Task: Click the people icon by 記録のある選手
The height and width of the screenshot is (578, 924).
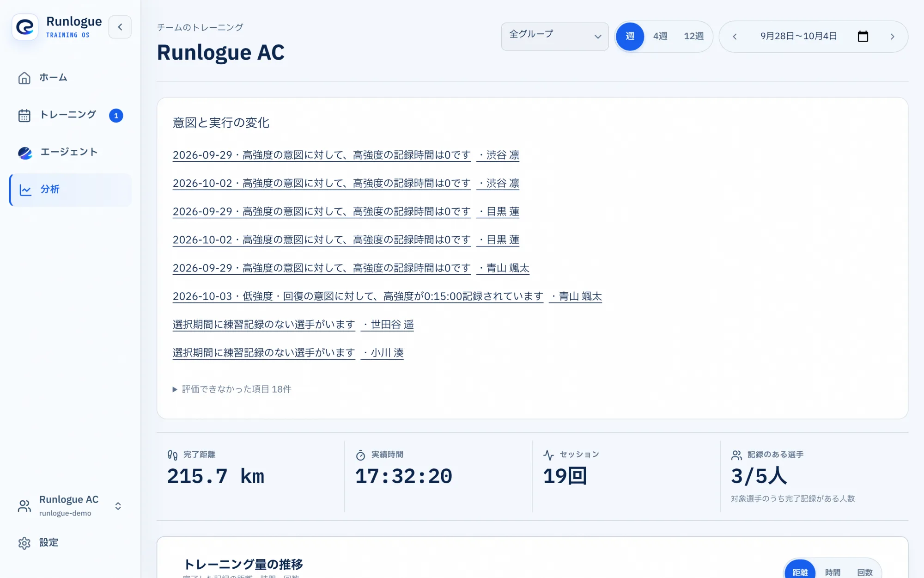Action: tap(736, 455)
